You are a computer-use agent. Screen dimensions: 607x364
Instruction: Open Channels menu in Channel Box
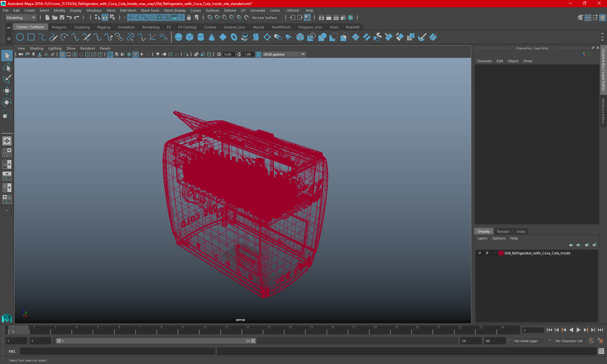(x=484, y=61)
